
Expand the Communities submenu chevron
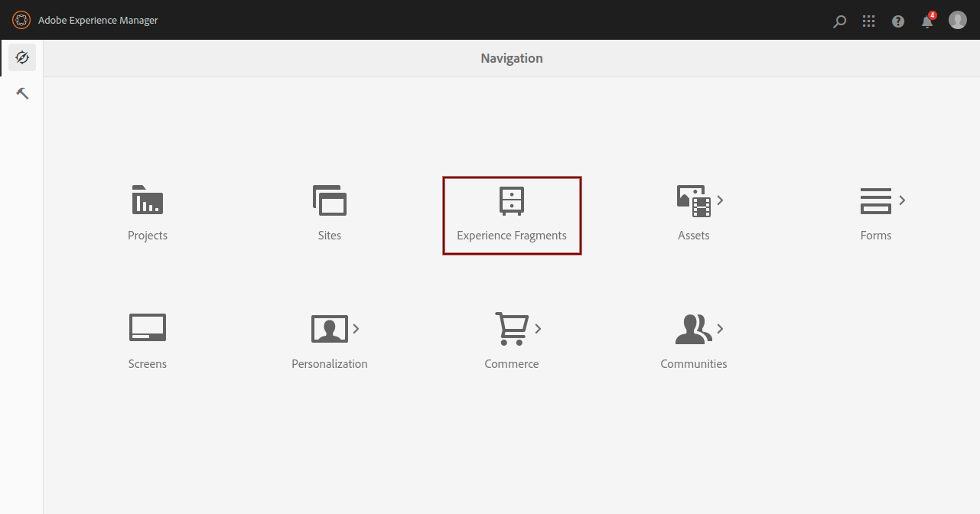(721, 329)
